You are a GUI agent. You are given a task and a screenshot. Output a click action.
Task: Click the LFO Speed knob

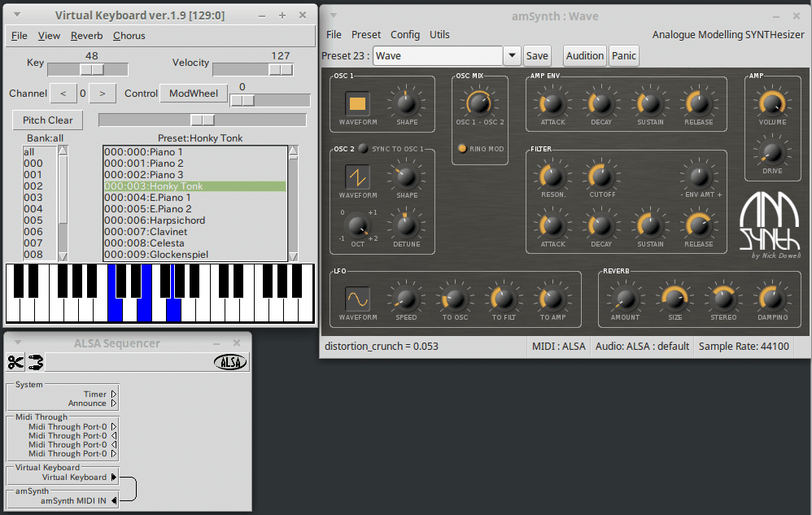click(407, 299)
